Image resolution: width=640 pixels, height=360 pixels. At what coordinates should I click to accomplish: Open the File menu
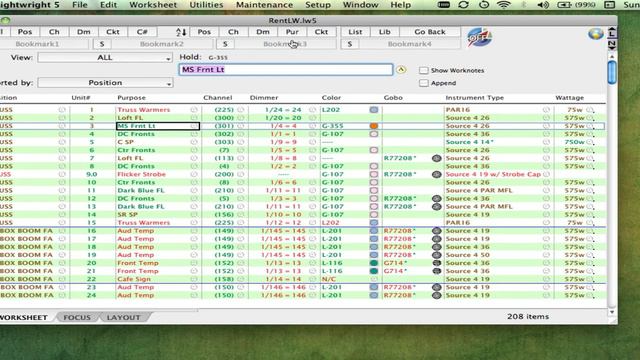pos(80,5)
